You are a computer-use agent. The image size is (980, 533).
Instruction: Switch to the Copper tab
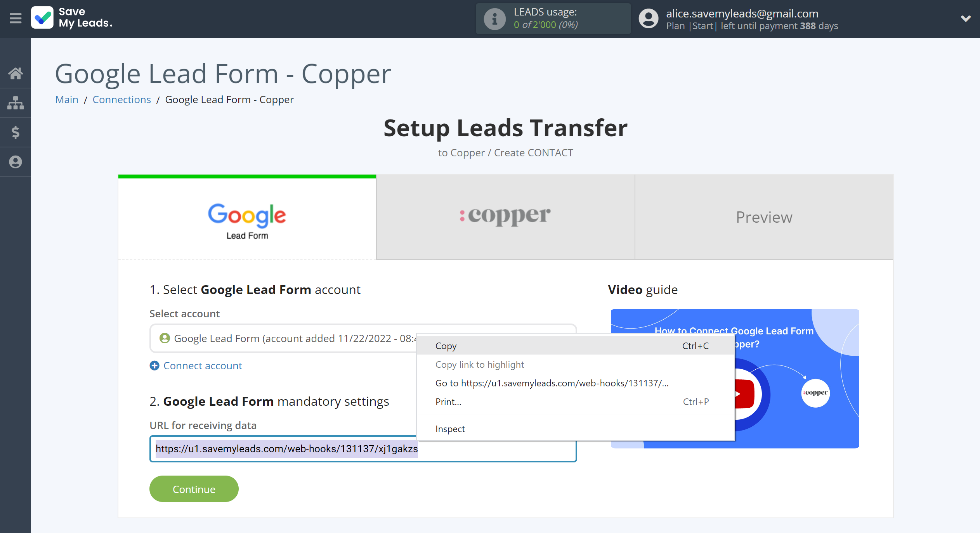(505, 216)
